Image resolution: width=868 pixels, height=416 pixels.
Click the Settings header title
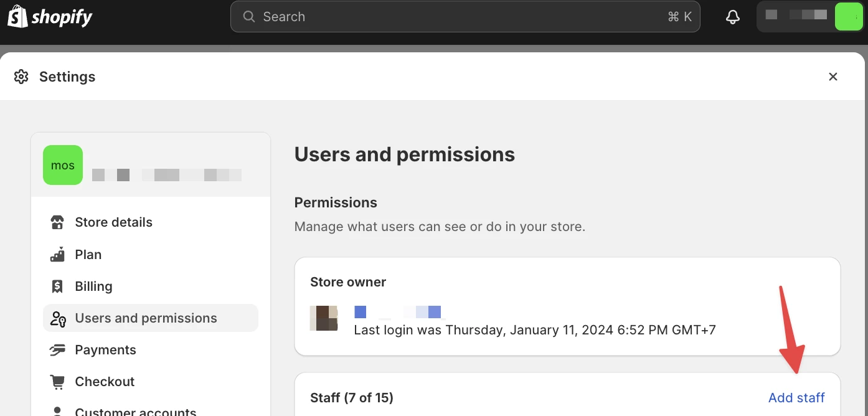click(67, 77)
